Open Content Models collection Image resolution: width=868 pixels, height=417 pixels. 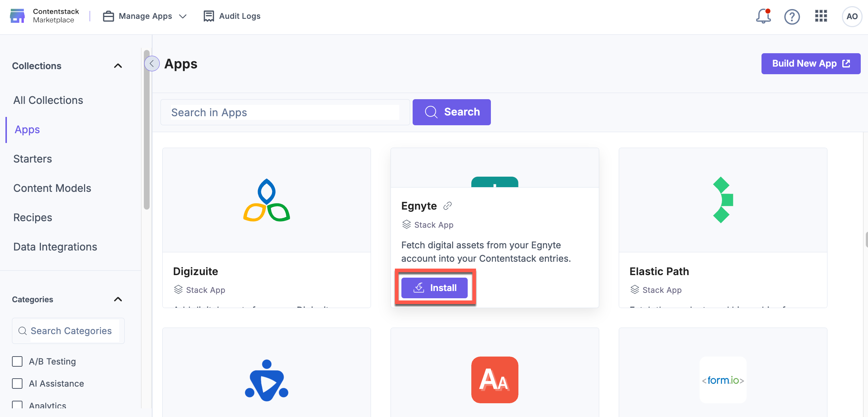[x=52, y=188]
